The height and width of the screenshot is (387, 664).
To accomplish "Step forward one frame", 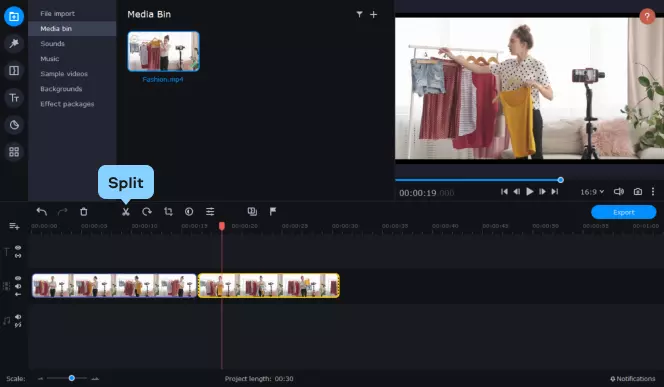I will pyautogui.click(x=542, y=192).
